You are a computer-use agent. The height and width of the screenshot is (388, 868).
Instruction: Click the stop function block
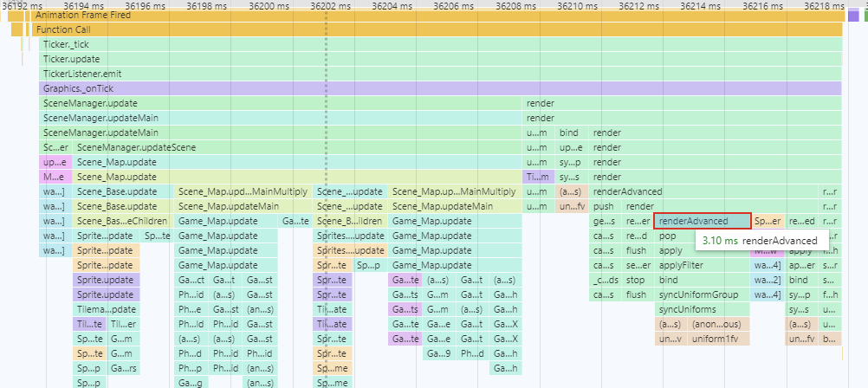click(x=638, y=280)
